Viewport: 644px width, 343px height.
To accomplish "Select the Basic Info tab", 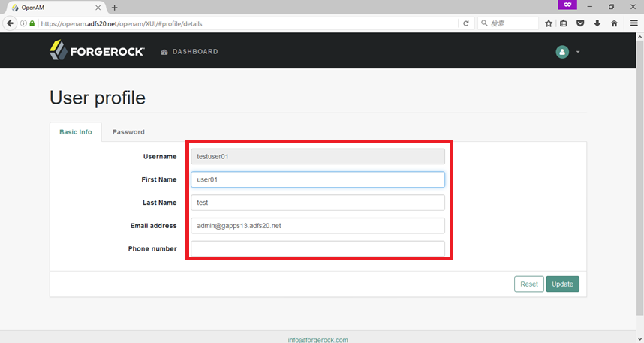I will 76,132.
